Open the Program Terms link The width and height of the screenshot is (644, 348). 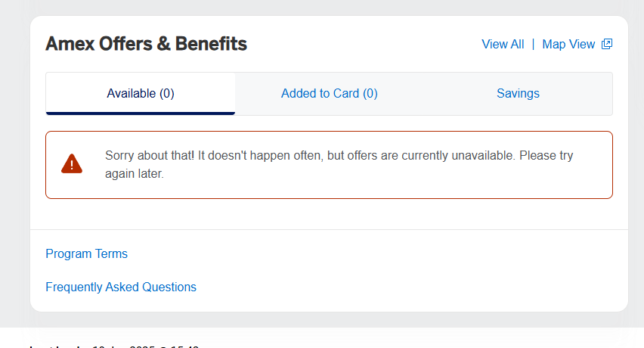tap(86, 254)
